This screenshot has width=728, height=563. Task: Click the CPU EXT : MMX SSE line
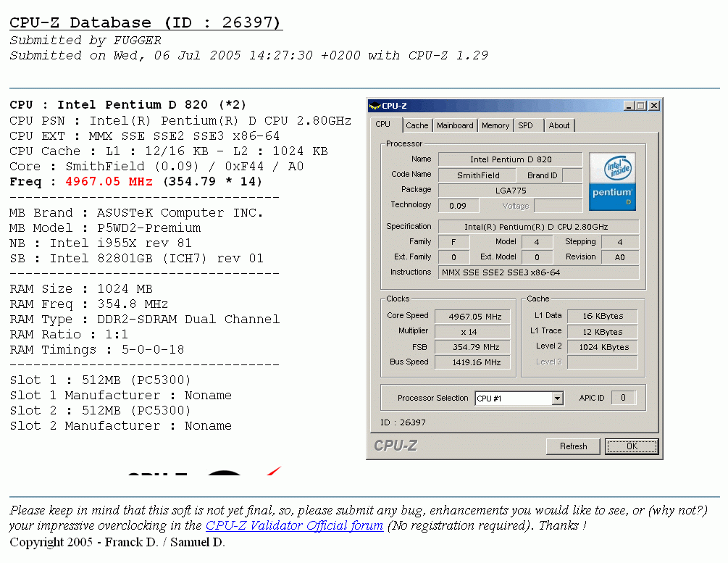click(x=144, y=135)
